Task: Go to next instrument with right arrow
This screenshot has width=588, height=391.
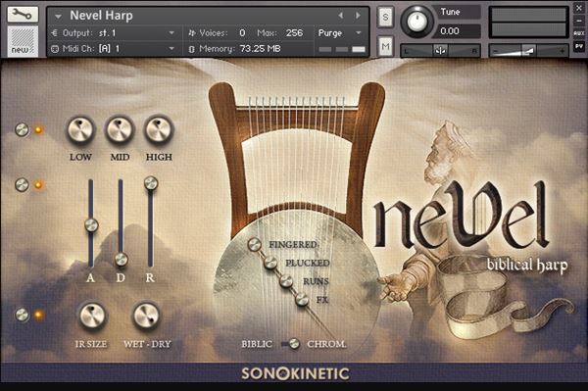Action: (x=358, y=16)
